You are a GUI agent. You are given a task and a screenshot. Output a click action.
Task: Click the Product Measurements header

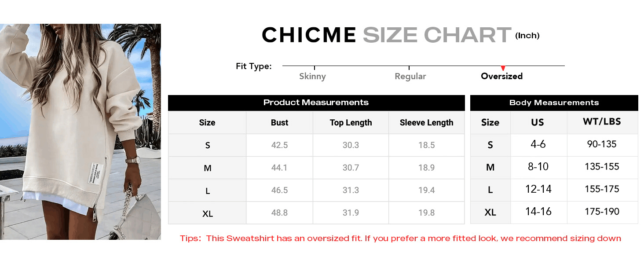pos(316,103)
